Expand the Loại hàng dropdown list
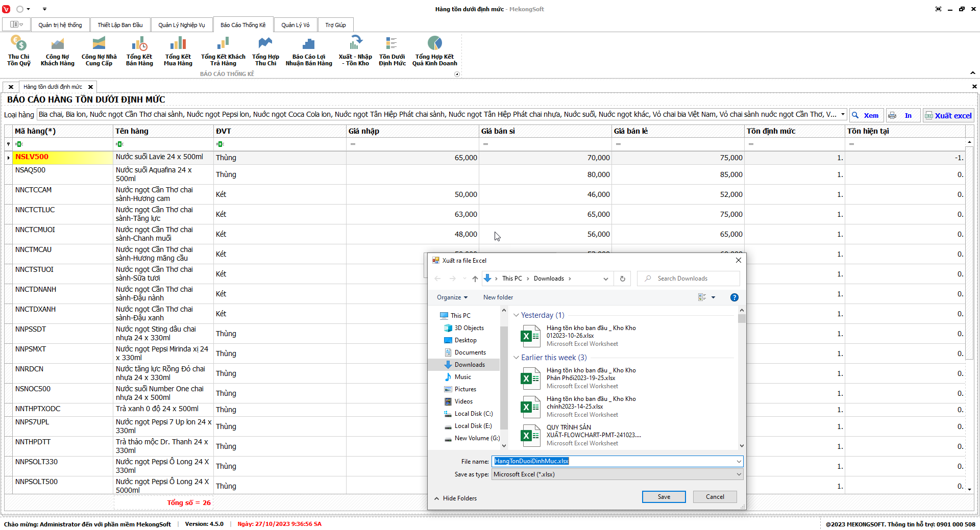The width and height of the screenshot is (980, 530). (843, 115)
